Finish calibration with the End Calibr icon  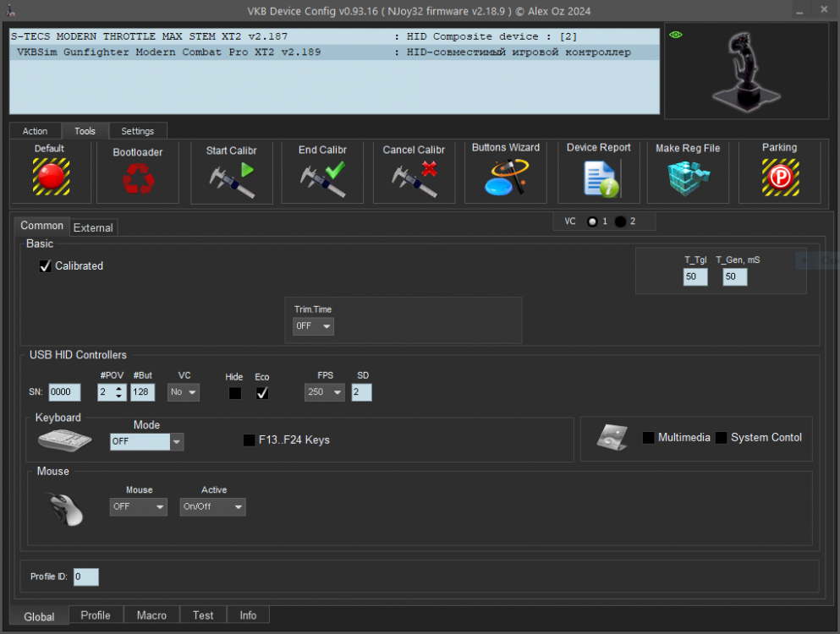[x=322, y=180]
